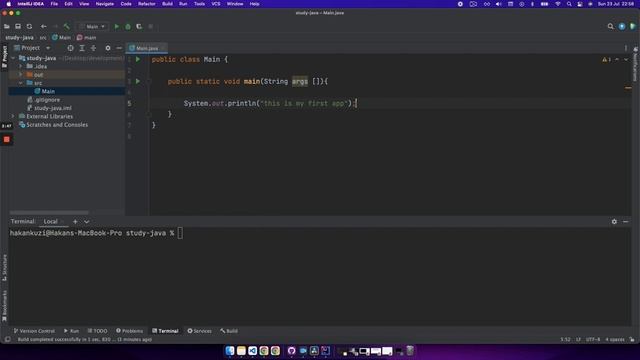Click Expand All in Project panel

[82, 48]
